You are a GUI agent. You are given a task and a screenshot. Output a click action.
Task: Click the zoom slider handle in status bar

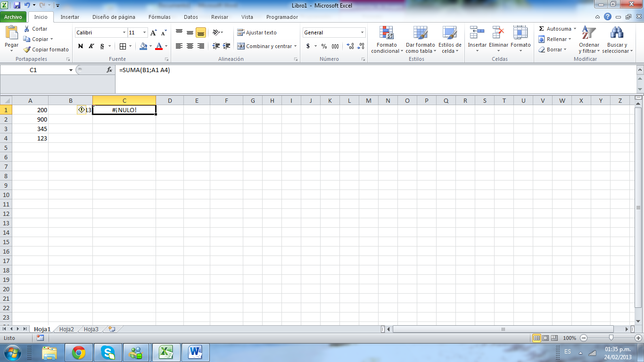coord(611,338)
